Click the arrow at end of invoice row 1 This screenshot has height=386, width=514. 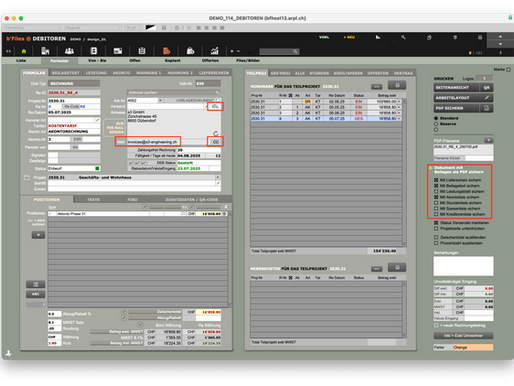(399, 102)
